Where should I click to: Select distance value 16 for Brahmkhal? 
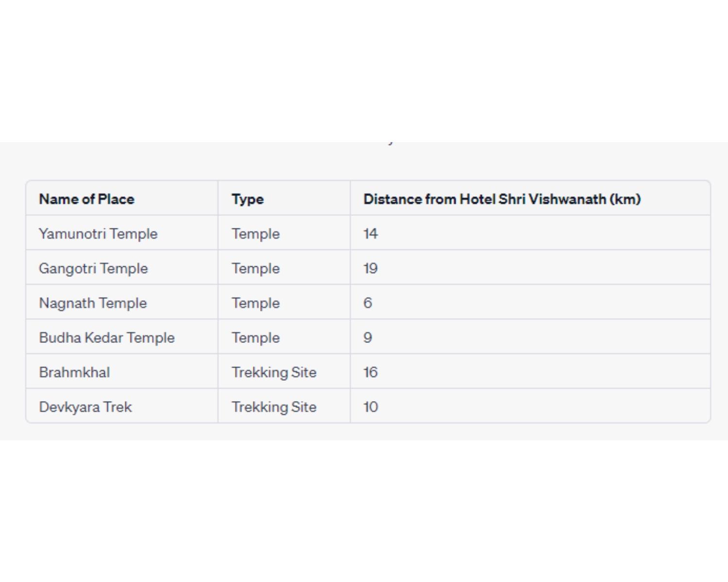coord(370,372)
